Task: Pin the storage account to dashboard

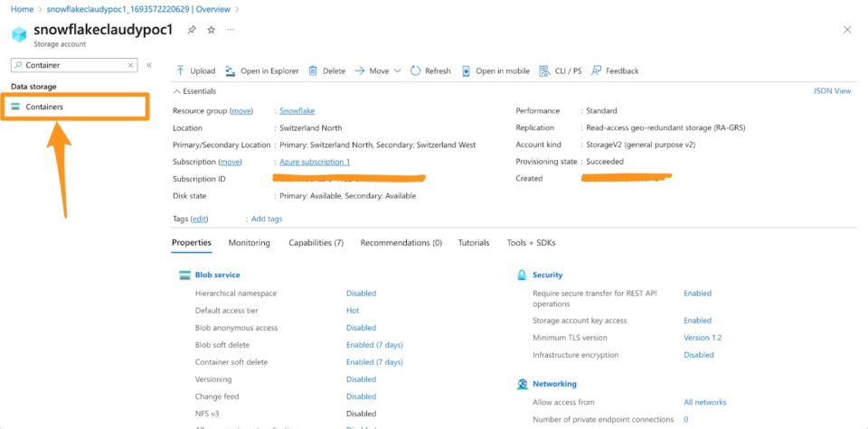Action: point(192,30)
